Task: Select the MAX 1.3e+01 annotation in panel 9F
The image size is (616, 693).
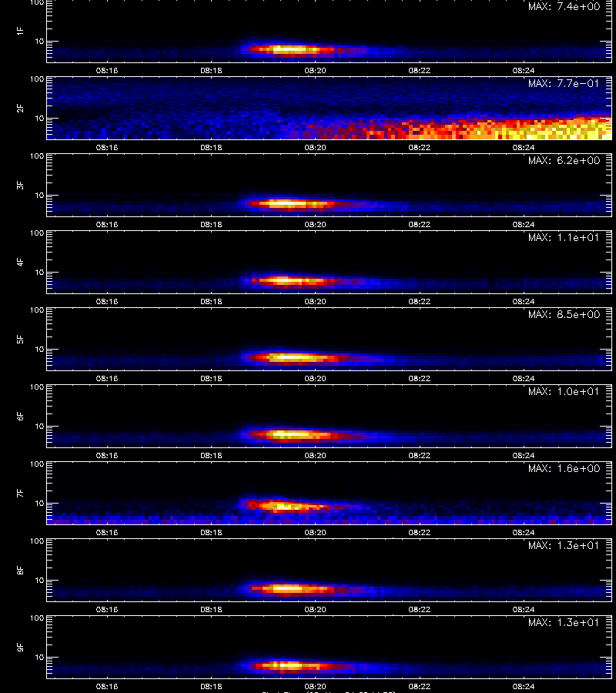Action: click(564, 622)
